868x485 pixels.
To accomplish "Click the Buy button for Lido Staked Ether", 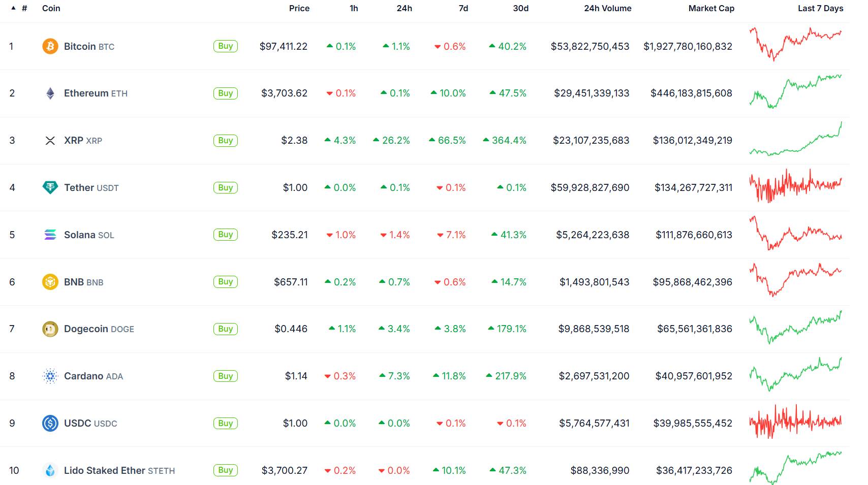I will point(225,470).
